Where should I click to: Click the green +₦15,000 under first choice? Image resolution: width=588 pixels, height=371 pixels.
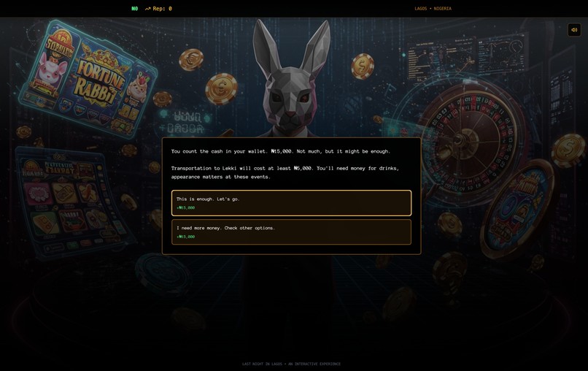pos(185,207)
